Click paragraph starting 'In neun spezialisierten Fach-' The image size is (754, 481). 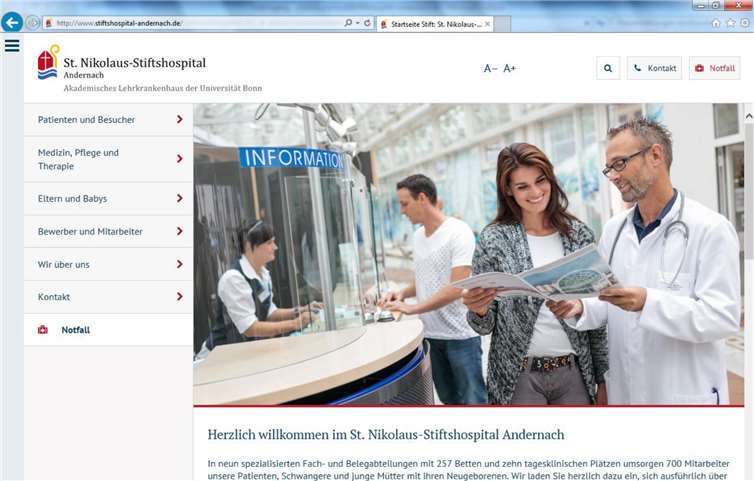(469, 470)
